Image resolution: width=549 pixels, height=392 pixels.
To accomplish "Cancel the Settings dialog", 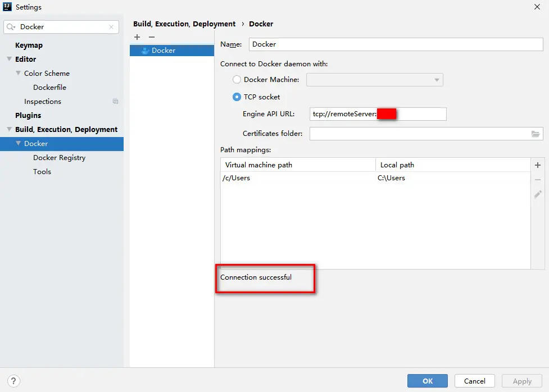I will coord(475,381).
